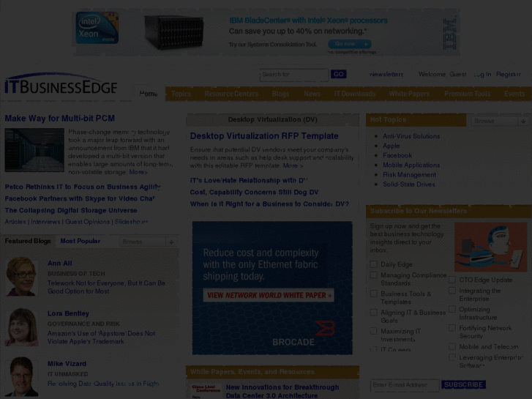Open the News menu
The image size is (532, 399).
tap(312, 94)
